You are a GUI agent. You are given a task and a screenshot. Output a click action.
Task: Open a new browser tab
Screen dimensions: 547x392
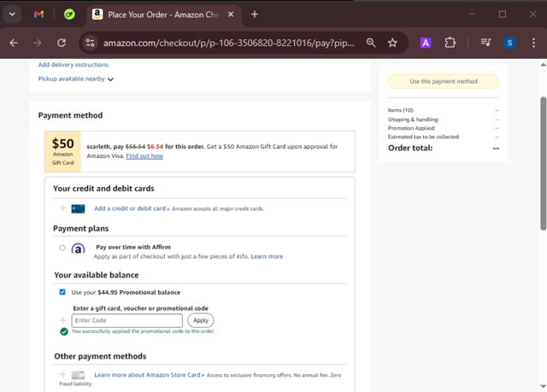pyautogui.click(x=255, y=15)
